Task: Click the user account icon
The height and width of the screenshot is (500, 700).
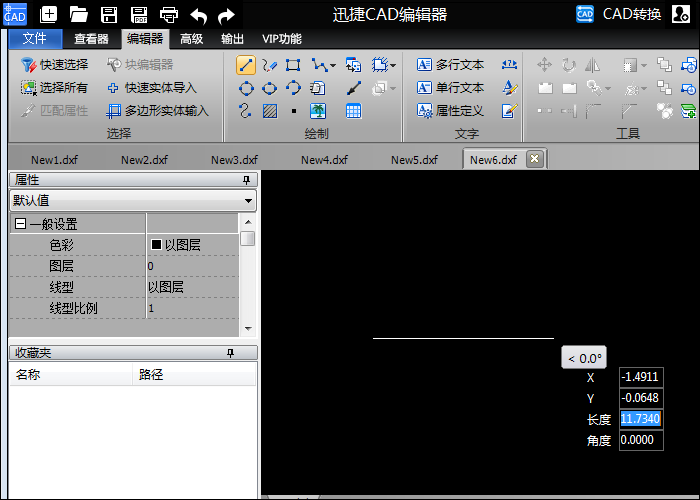Action: 681,14
